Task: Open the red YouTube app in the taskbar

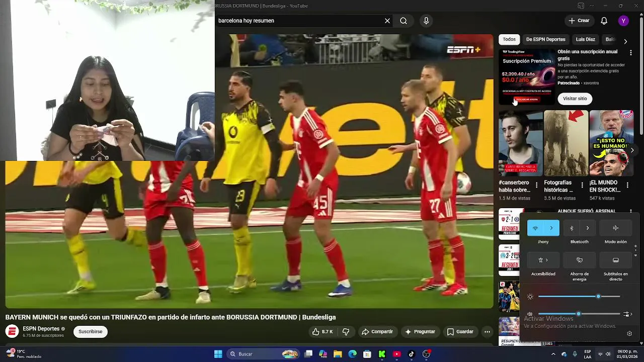Action: (396, 354)
